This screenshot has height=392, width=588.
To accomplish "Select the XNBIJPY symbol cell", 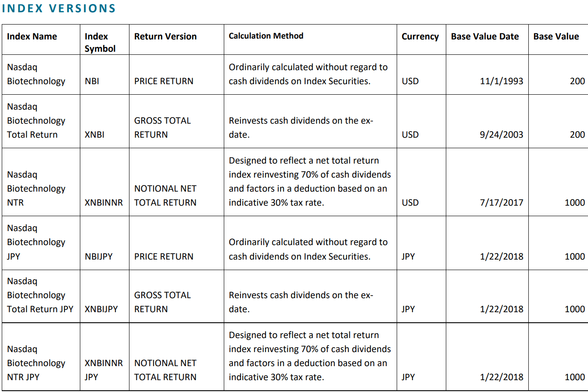I will tap(101, 309).
